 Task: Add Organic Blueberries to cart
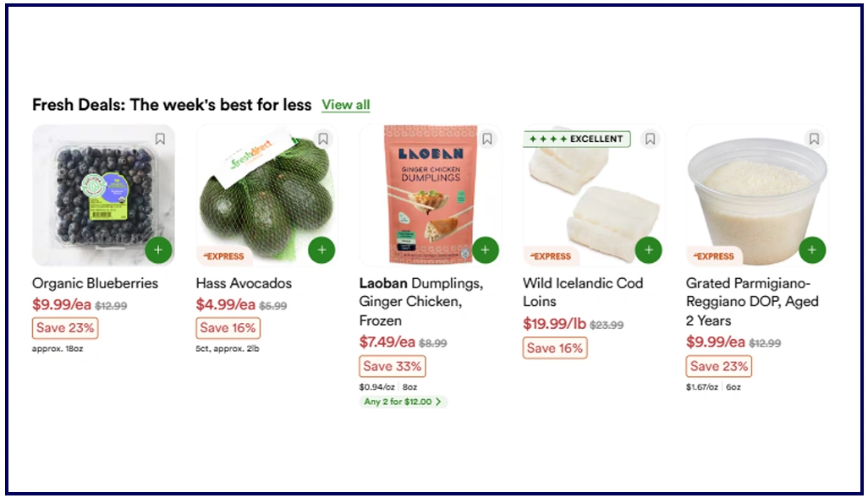(158, 250)
